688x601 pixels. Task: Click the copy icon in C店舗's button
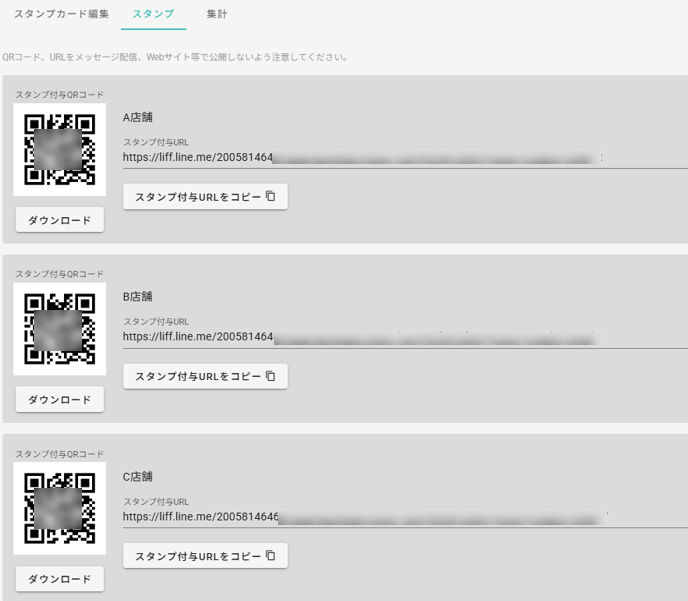(271, 555)
